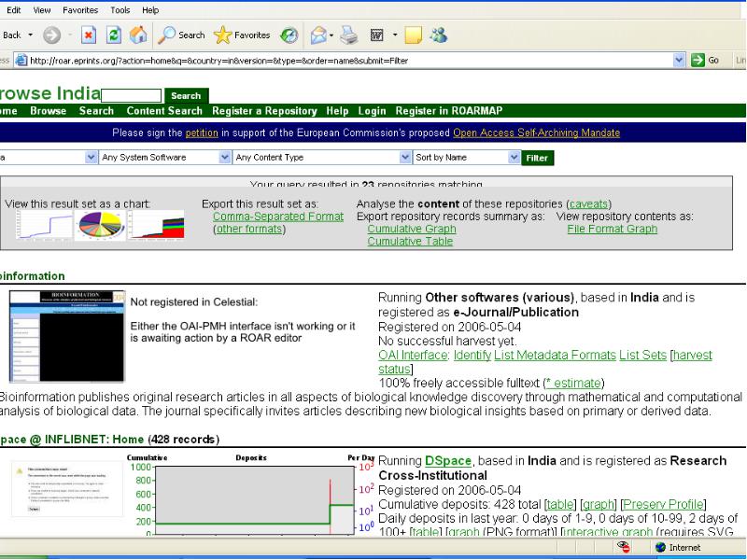Open the Tools menu
Screen dimensions: 747x560
[x=120, y=10]
